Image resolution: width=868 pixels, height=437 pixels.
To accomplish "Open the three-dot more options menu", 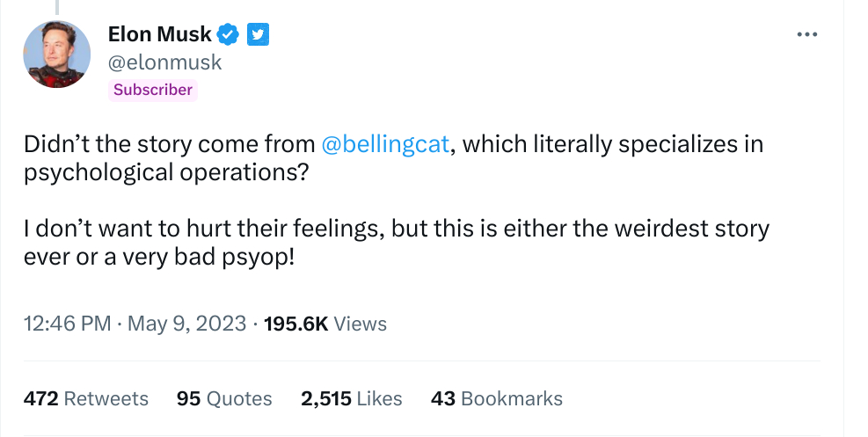I will tap(806, 34).
